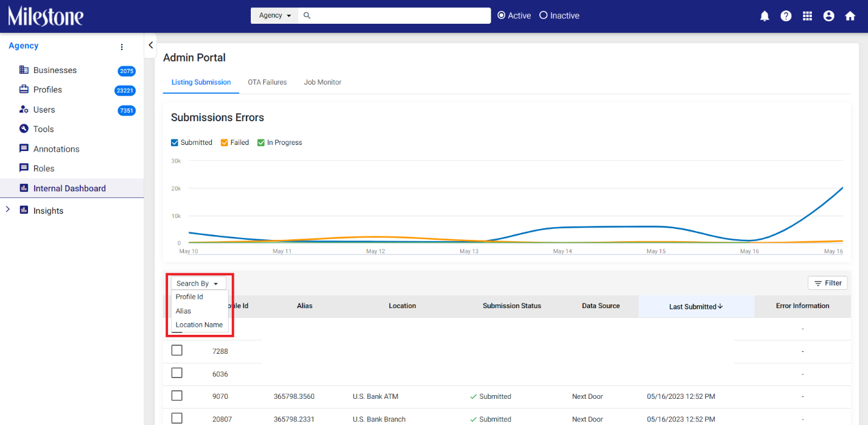Click the Internal Dashboard chart icon

[24, 188]
